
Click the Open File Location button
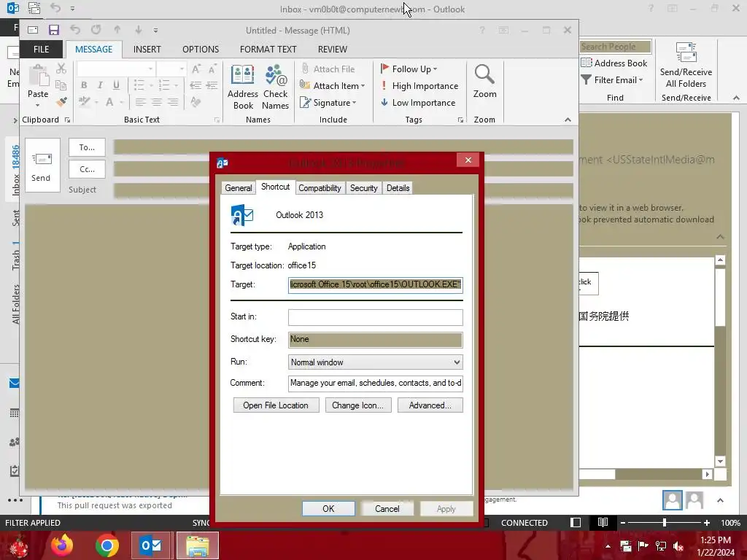point(276,405)
